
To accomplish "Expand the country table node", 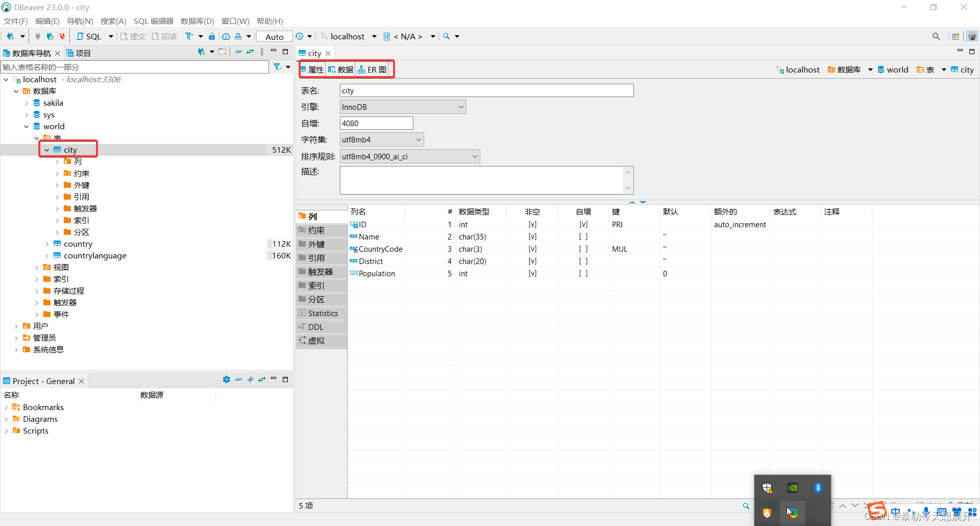I will [x=47, y=244].
